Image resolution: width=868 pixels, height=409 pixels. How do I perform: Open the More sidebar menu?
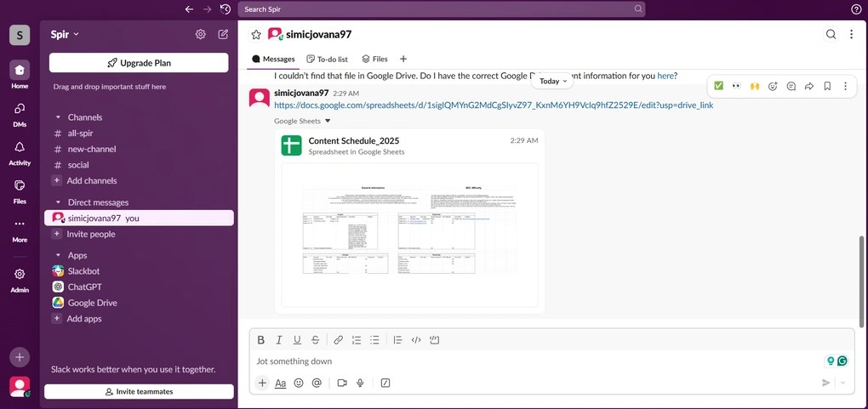click(x=20, y=224)
